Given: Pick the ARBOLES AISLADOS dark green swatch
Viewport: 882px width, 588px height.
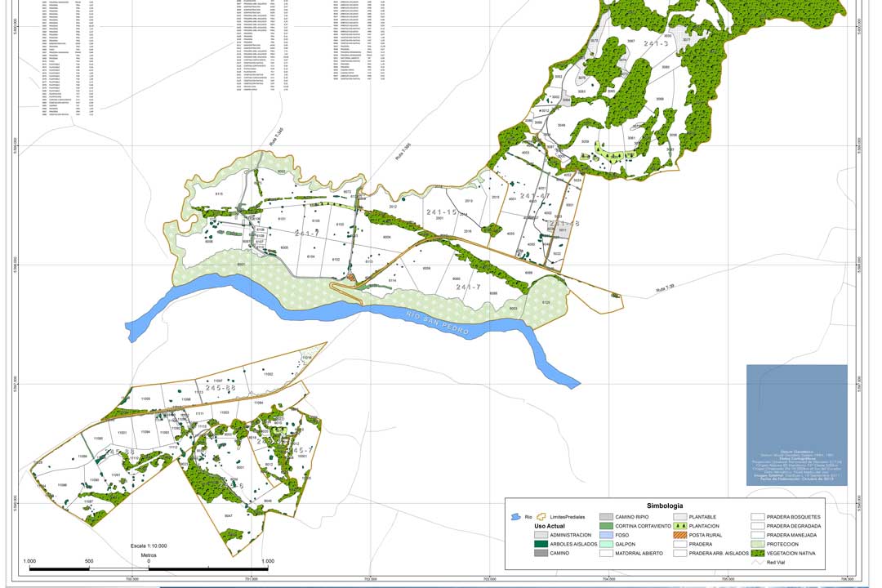Looking at the screenshot, I should [x=541, y=544].
